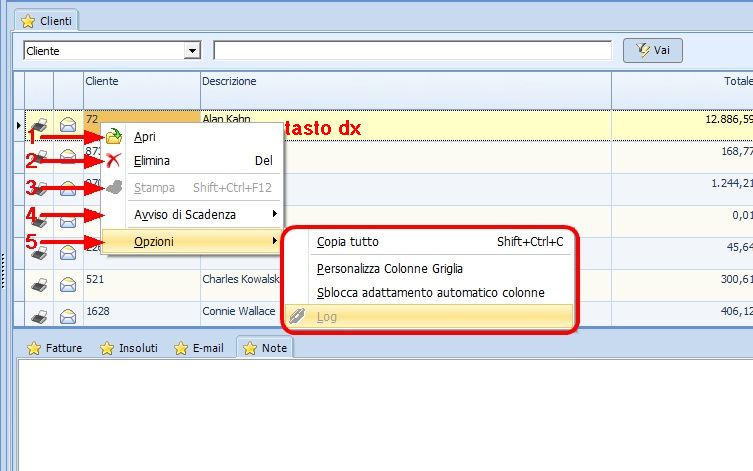This screenshot has height=471, width=753.
Task: Click the printer icon in row 1628
Action: (x=39, y=317)
